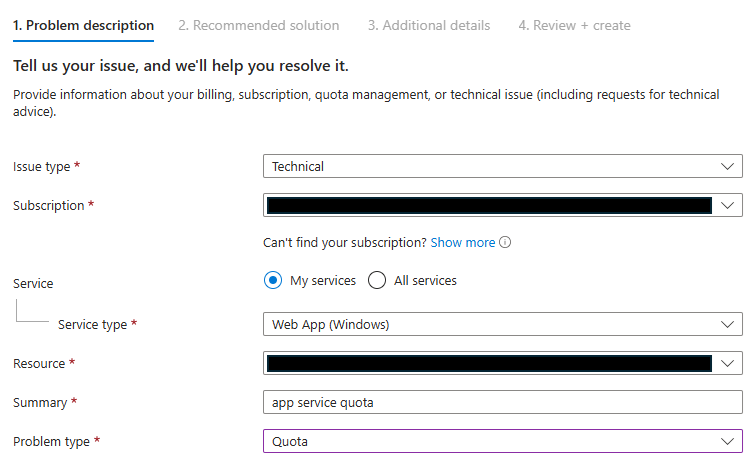
Task: Click the redacted Resource value field
Action: [489, 364]
